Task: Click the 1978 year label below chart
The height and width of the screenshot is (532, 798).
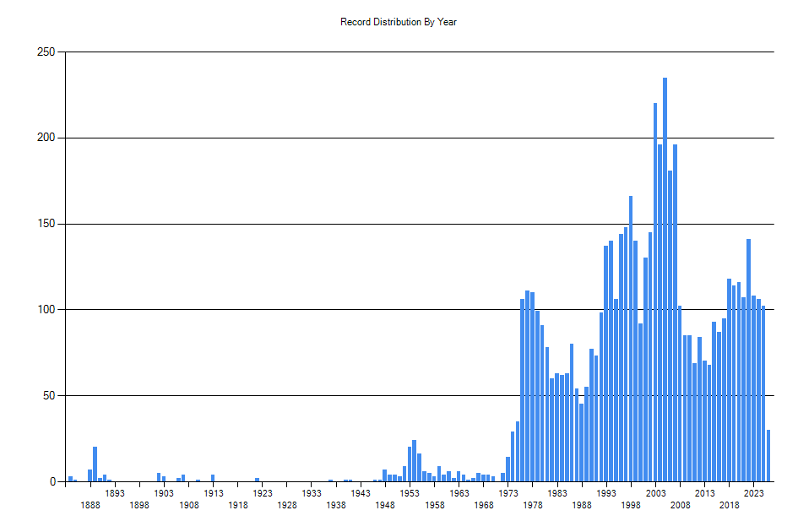Action: coord(533,505)
